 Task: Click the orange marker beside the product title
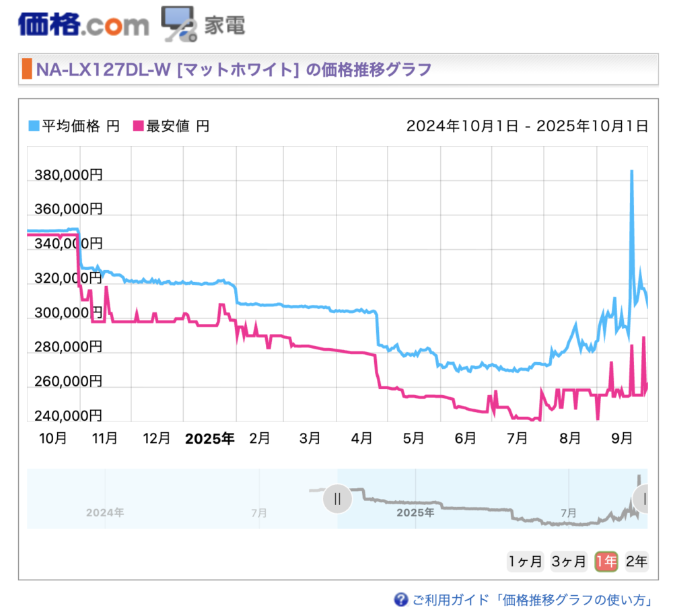coord(27,69)
